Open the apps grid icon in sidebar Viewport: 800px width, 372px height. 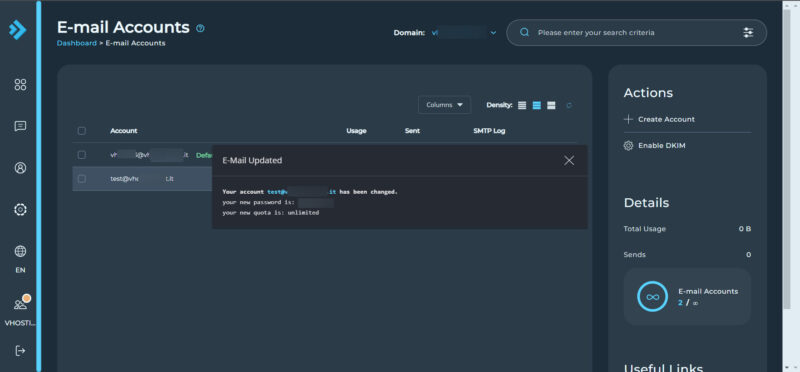pyautogui.click(x=20, y=85)
